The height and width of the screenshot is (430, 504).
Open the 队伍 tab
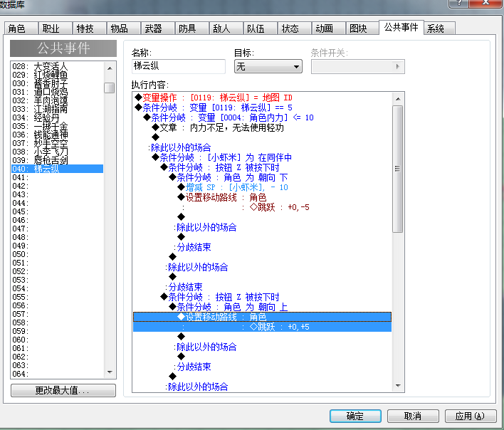(261, 28)
